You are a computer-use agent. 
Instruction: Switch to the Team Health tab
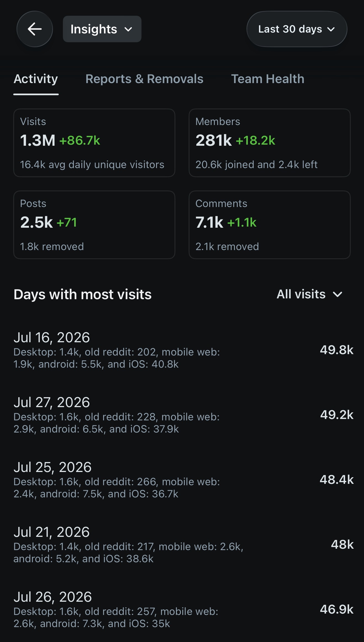267,79
